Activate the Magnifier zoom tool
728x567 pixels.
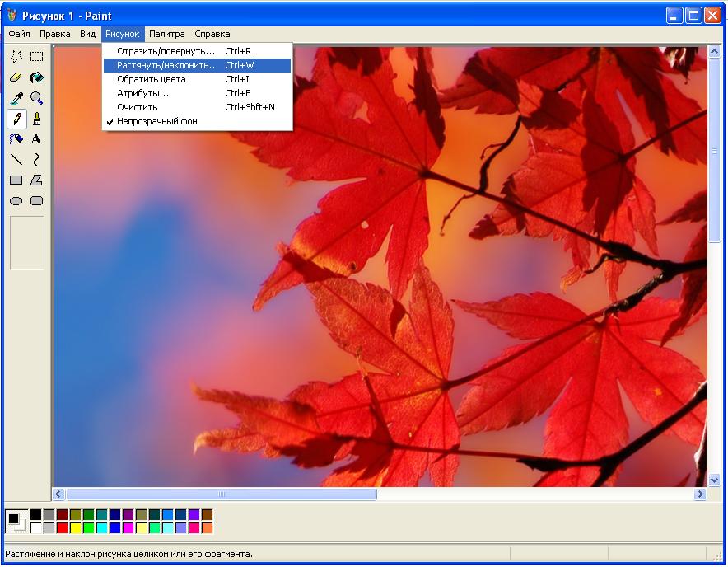point(36,98)
